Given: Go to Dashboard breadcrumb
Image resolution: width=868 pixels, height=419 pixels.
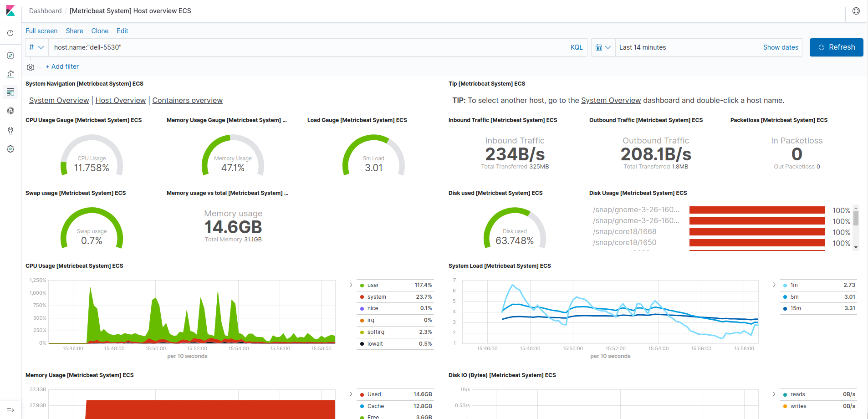Looking at the screenshot, I should tap(45, 11).
